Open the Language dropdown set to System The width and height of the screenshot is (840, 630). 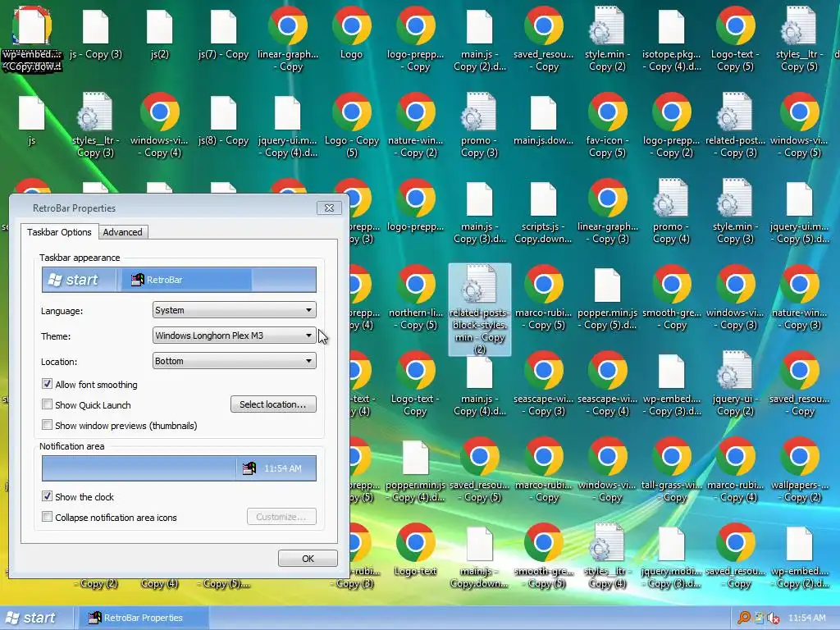(234, 309)
